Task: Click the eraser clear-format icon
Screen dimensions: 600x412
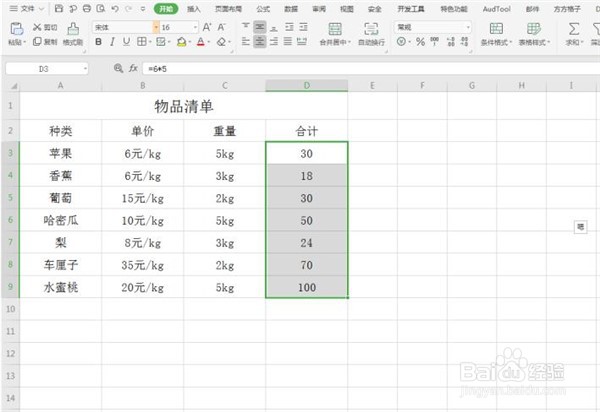Action: point(221,42)
